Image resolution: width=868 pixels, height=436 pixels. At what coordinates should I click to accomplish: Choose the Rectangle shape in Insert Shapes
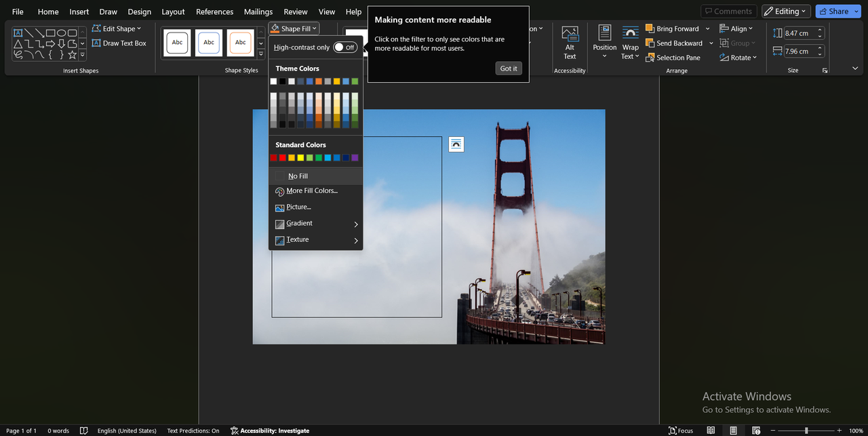tap(51, 33)
